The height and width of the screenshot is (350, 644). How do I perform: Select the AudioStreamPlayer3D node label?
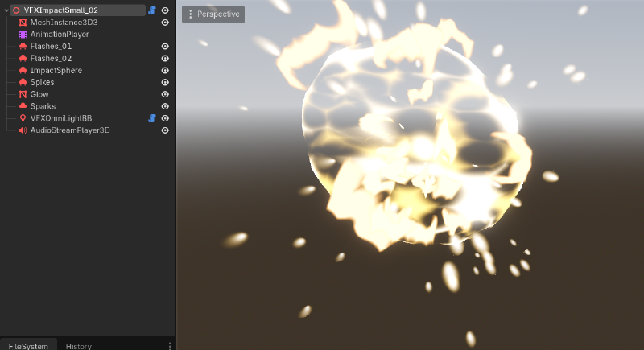pos(70,130)
